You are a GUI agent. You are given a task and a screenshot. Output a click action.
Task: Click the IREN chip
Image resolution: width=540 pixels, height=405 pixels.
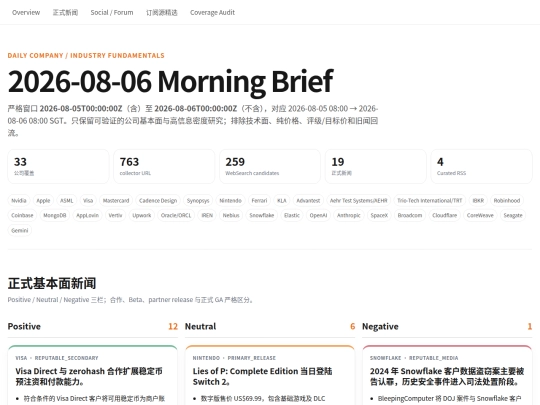(207, 215)
